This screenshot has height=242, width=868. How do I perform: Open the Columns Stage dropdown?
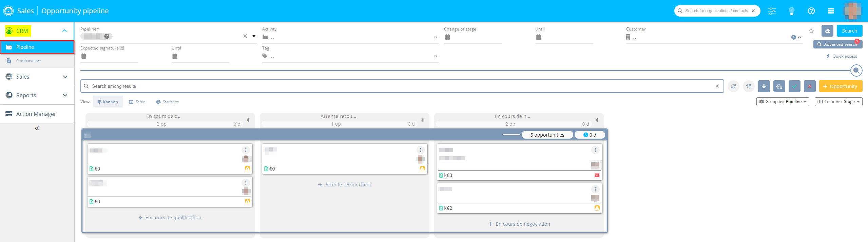(838, 102)
